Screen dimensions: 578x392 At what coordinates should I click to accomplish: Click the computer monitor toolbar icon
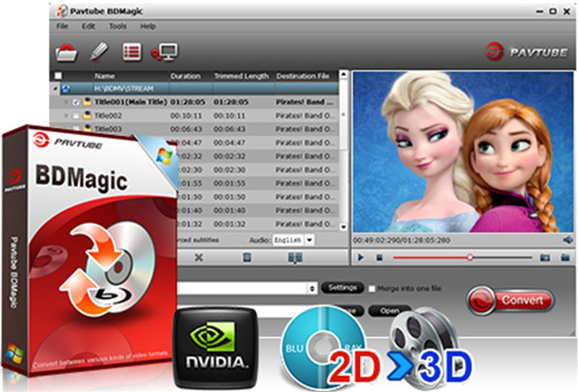pyautogui.click(x=165, y=52)
